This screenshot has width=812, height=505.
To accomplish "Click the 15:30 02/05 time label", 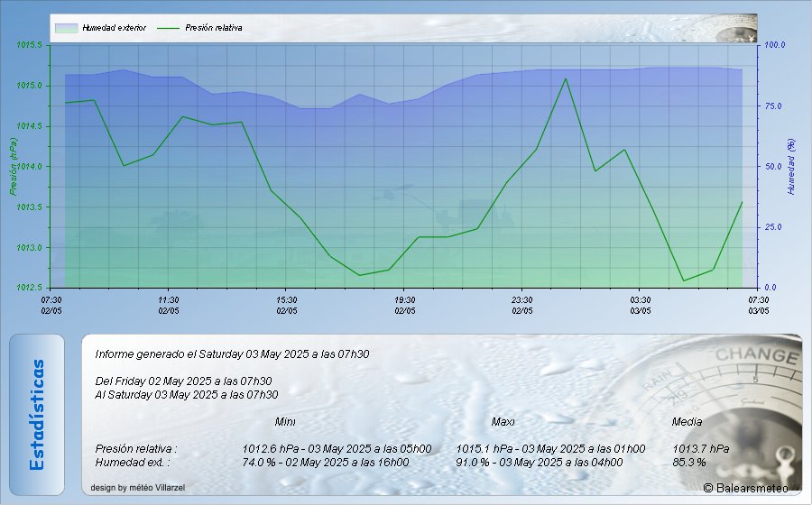I will tap(286, 306).
